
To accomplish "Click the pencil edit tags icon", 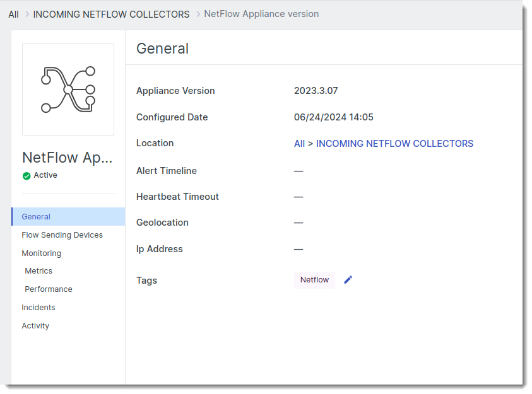I will click(x=348, y=280).
